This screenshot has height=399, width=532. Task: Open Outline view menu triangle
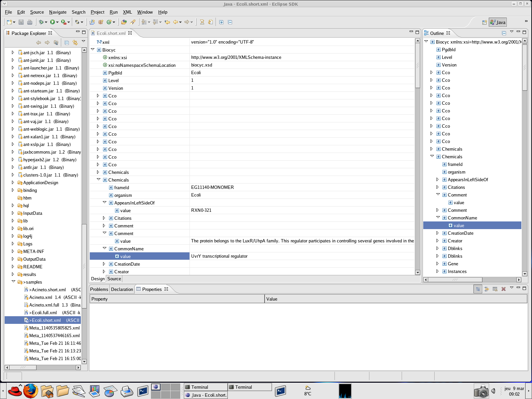[x=512, y=32]
